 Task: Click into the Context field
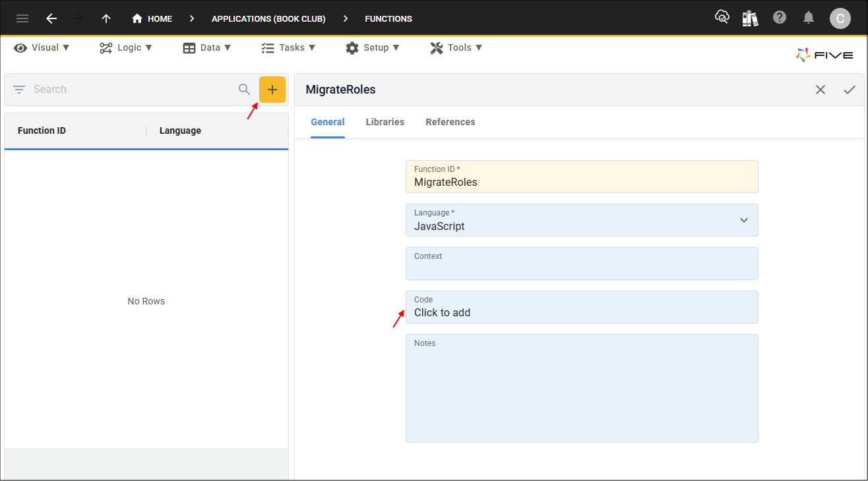click(x=582, y=264)
